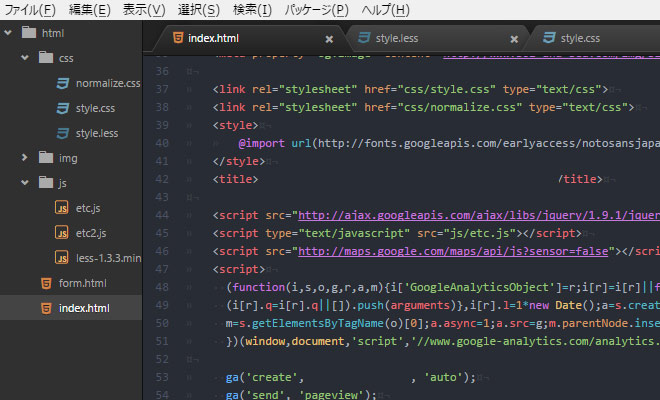Open form.html from the tree
Viewport: 660px width, 400px height.
coord(82,283)
